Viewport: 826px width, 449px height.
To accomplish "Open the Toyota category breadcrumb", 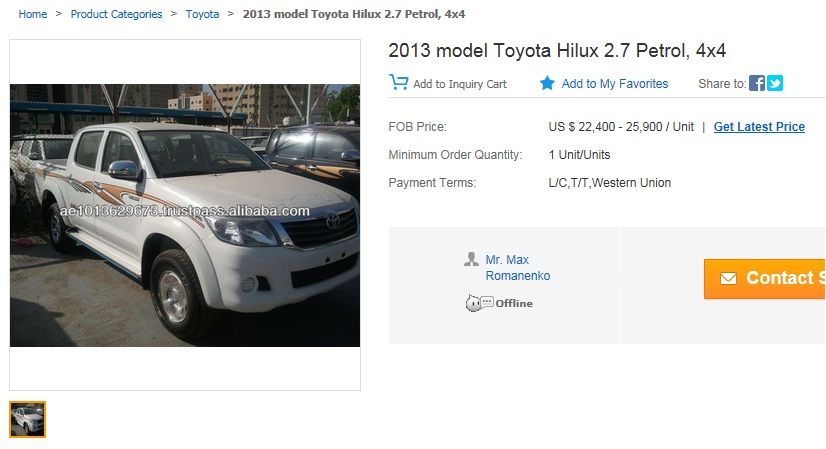I will coord(202,14).
